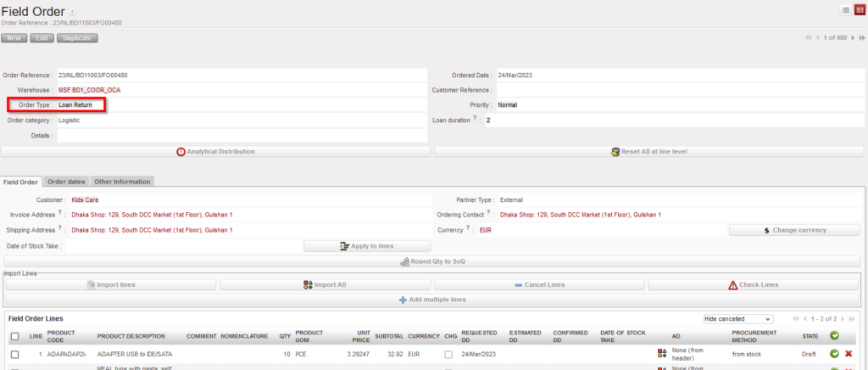Click green validate icon in State header
This screenshot has width=868, height=370.
pyautogui.click(x=834, y=336)
